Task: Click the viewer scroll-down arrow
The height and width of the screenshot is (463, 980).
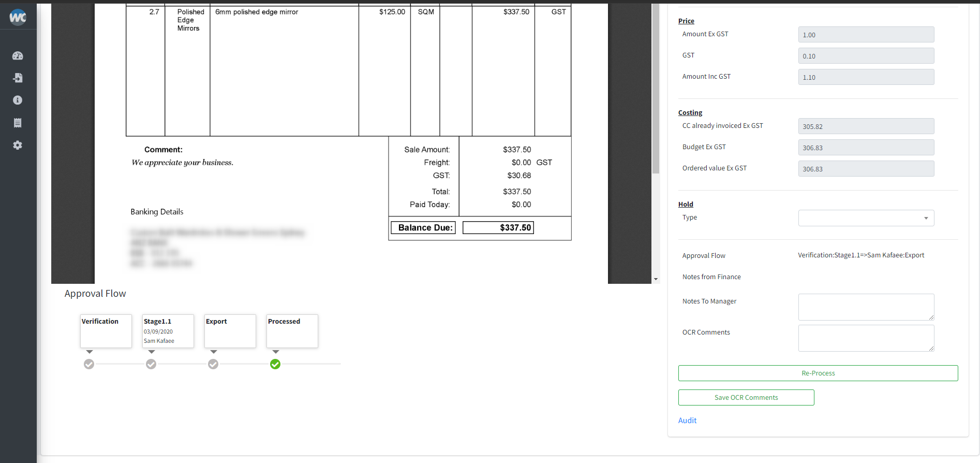Action: pos(656,279)
